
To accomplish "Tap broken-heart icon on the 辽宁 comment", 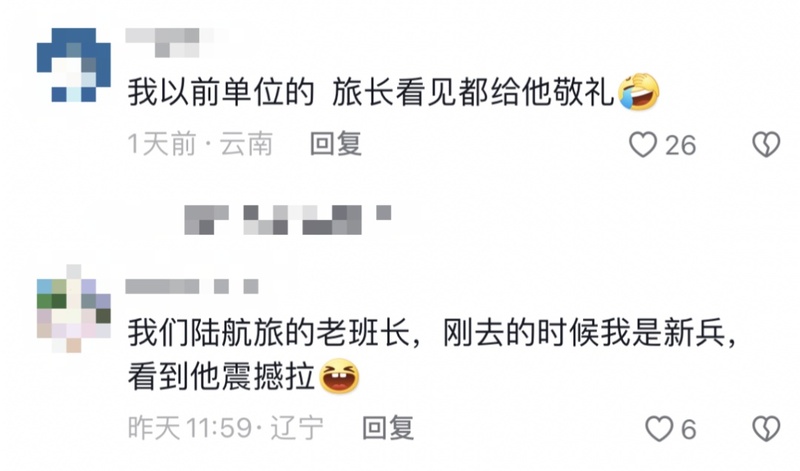I will (x=766, y=428).
